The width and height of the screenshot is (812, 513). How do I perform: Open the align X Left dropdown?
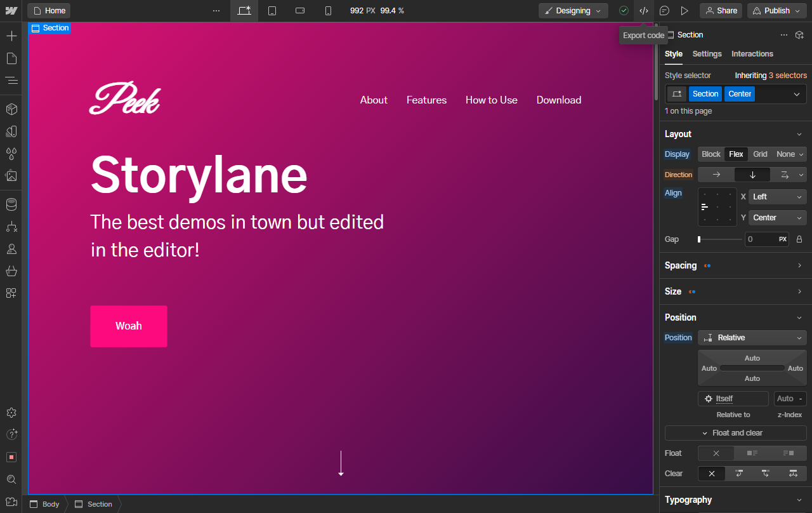click(x=778, y=197)
